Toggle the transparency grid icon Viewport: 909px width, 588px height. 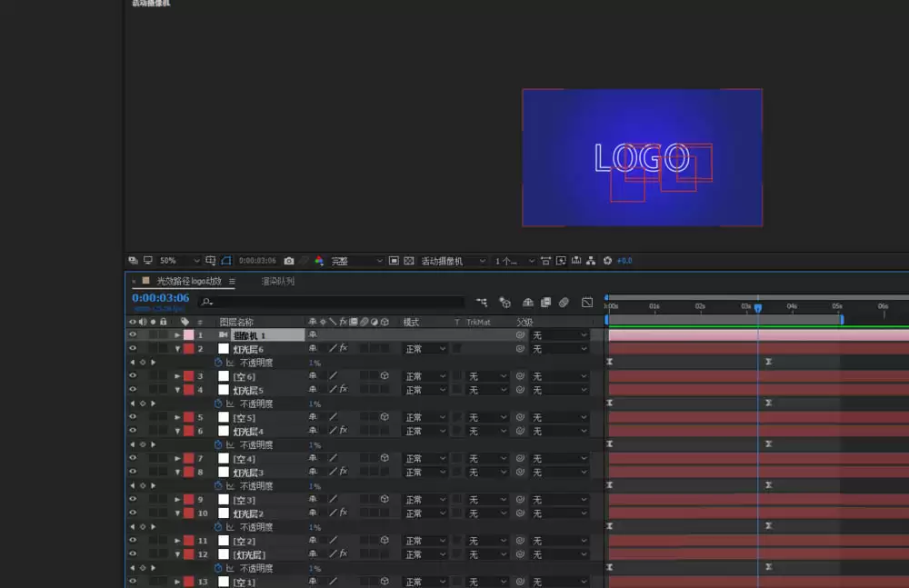(409, 261)
